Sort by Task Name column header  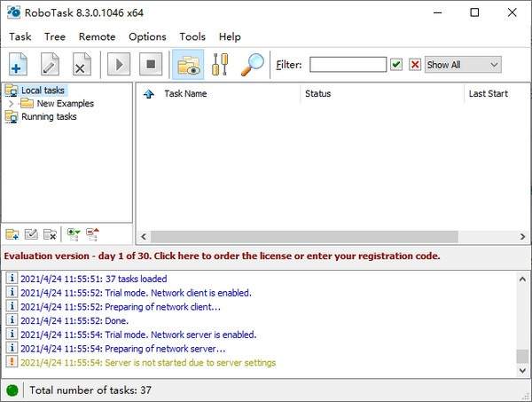click(185, 93)
